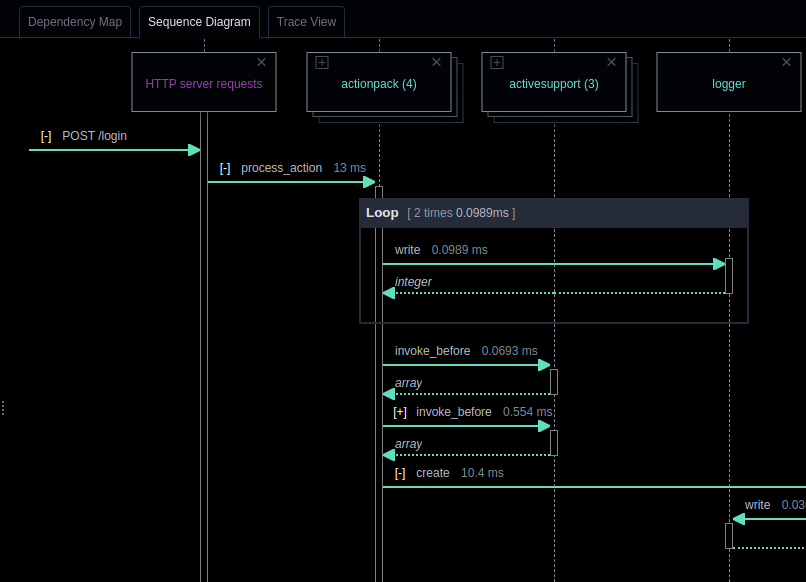806x582 pixels.
Task: Click the logger actor box label
Action: pyautogui.click(x=728, y=84)
